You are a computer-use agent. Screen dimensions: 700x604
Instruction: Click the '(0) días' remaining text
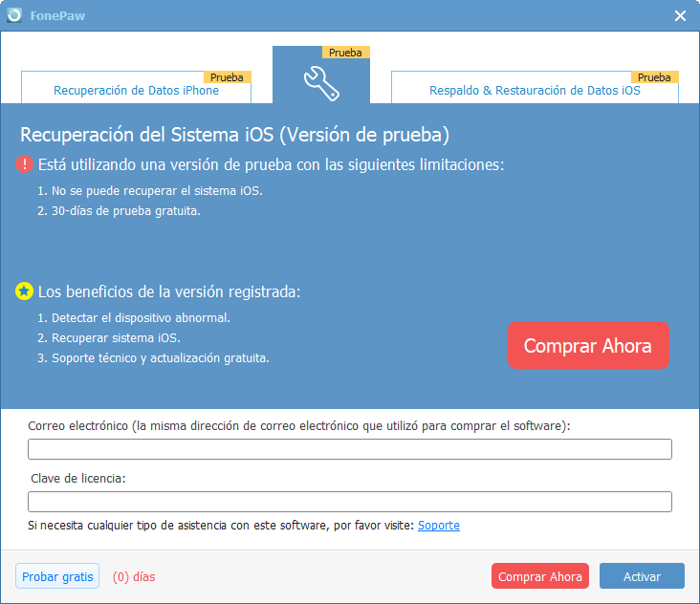tap(134, 577)
